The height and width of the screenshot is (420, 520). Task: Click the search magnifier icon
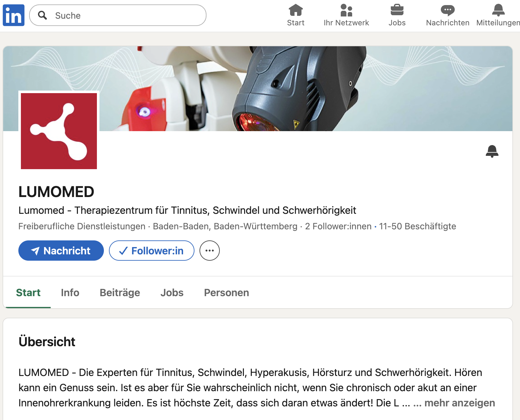coord(43,15)
